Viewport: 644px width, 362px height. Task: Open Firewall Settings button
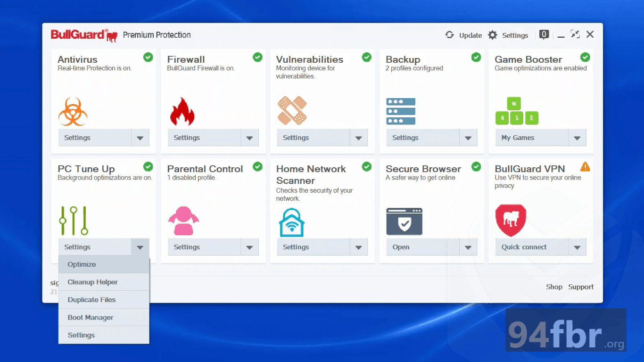(x=204, y=138)
